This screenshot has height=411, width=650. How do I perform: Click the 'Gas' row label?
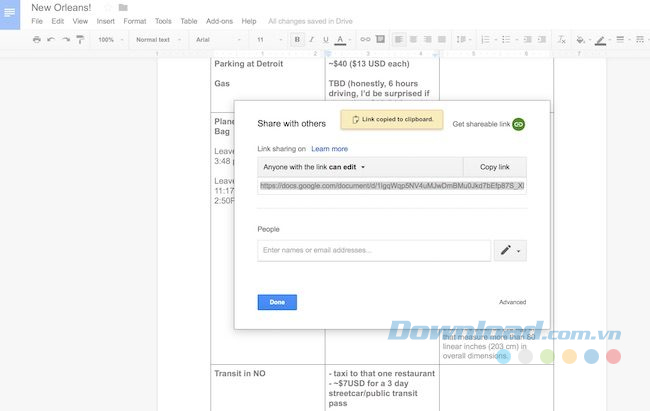222,83
